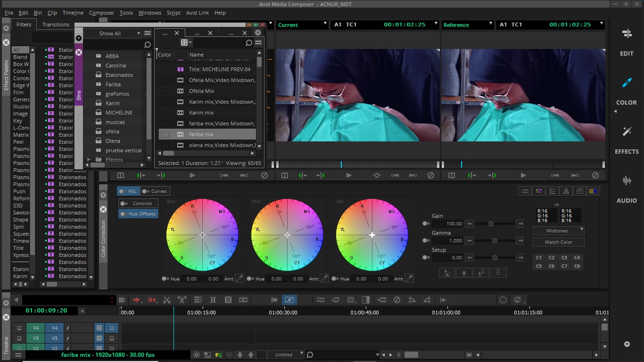
Task: Collapse the Color Correction panel arrow
Action: (103, 195)
